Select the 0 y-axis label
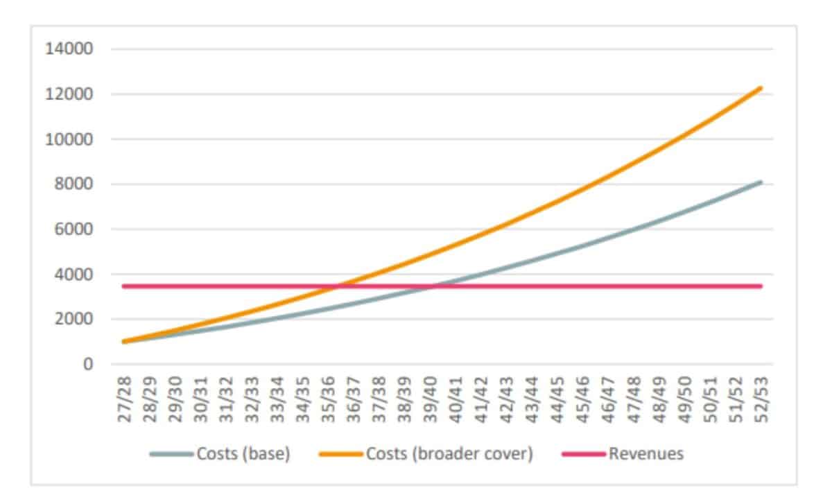This screenshot has width=832, height=504. 89,365
